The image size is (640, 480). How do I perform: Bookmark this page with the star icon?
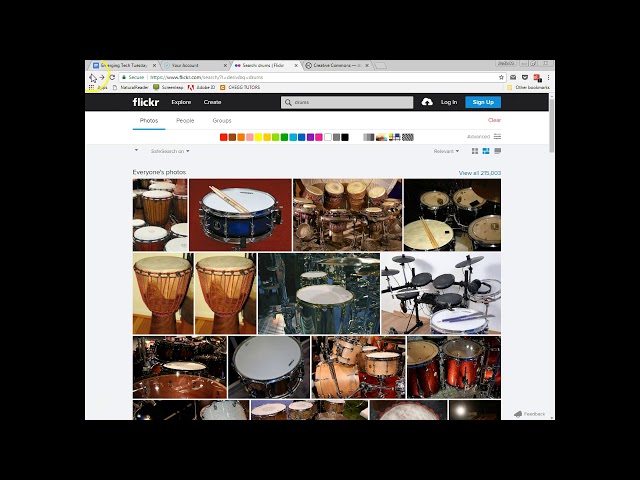coord(501,77)
